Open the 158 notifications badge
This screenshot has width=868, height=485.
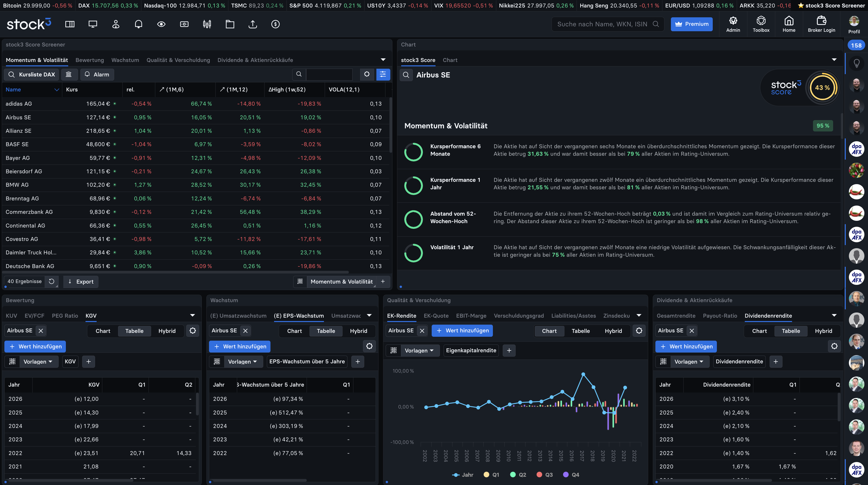pyautogui.click(x=856, y=45)
